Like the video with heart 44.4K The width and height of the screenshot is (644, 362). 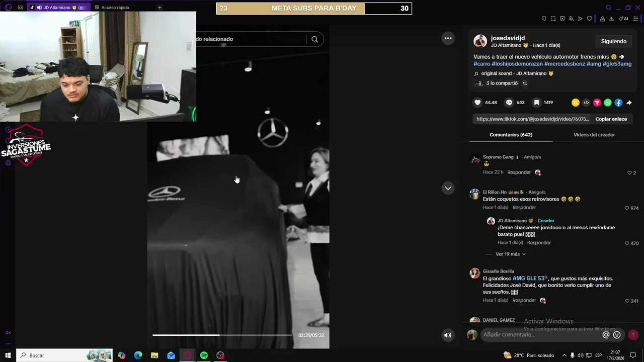(x=477, y=103)
